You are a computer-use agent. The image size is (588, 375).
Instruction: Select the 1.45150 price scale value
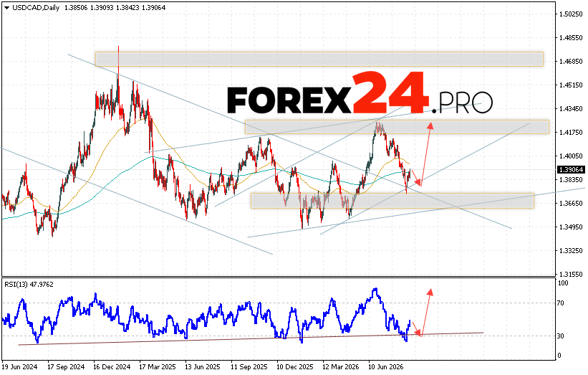click(x=571, y=85)
